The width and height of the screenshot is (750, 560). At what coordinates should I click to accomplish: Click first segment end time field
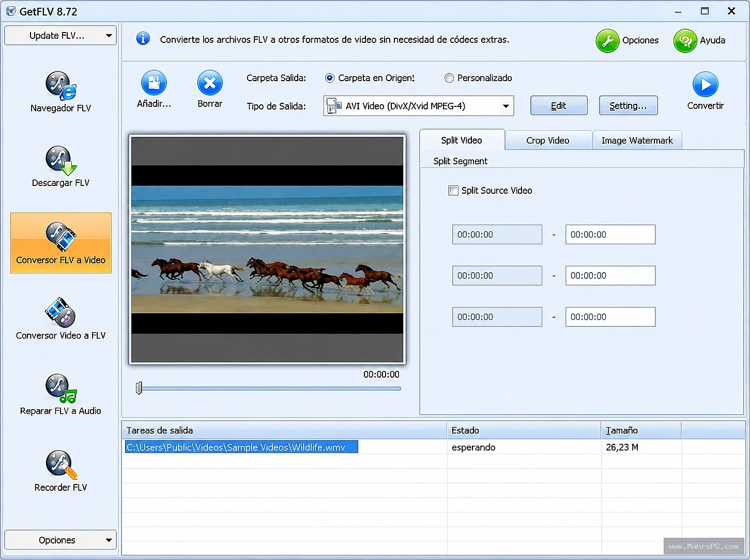[610, 235]
